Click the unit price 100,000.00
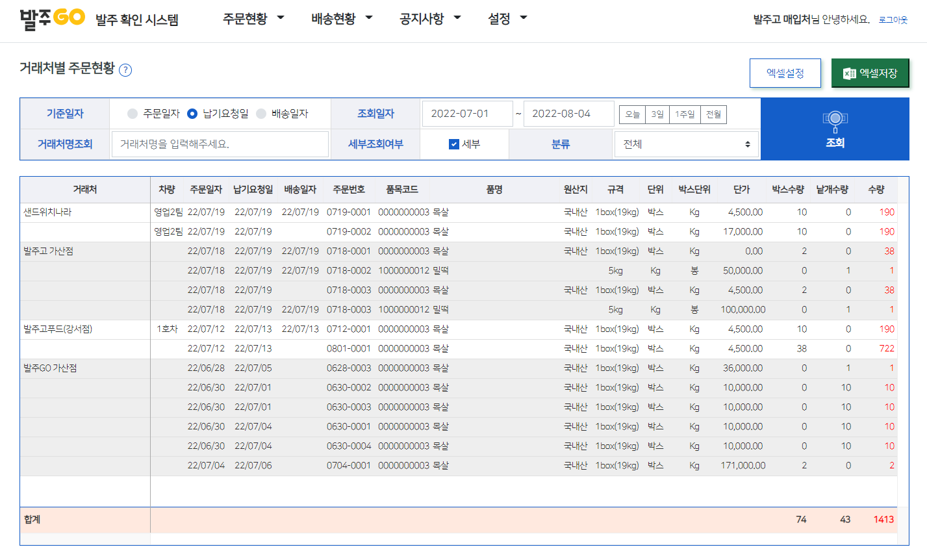927x560 pixels. (743, 310)
